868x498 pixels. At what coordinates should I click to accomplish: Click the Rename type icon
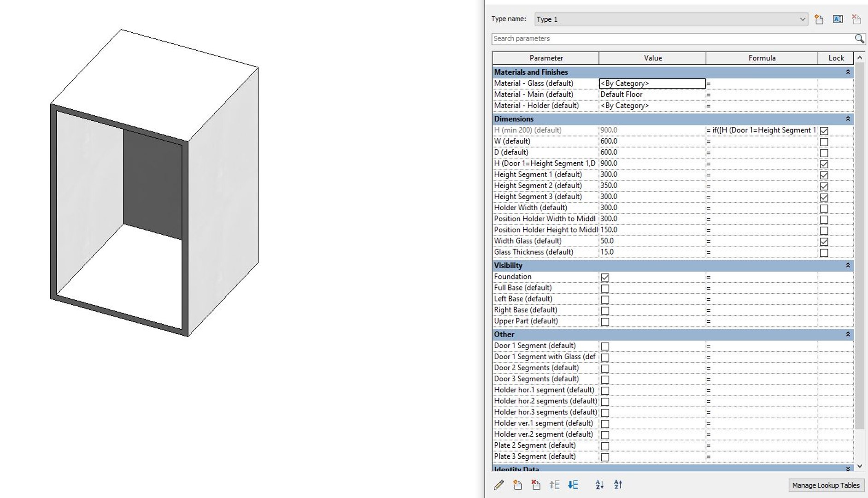pos(838,19)
